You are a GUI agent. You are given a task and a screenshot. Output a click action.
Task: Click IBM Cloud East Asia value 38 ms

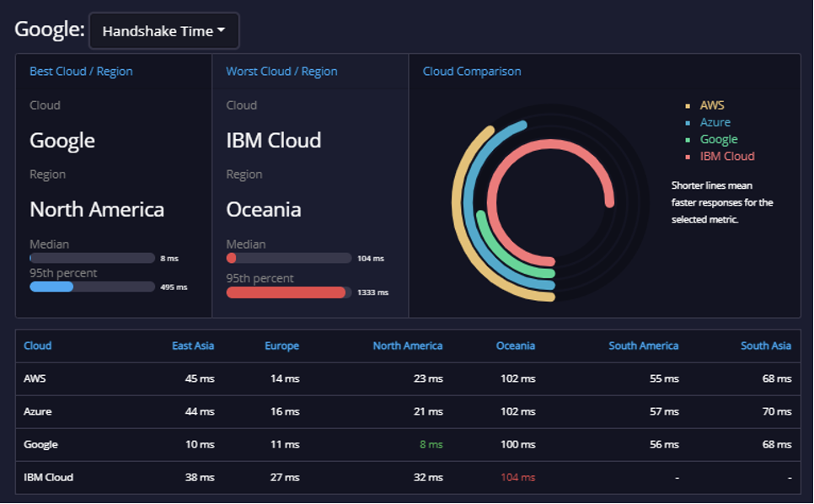point(200,478)
